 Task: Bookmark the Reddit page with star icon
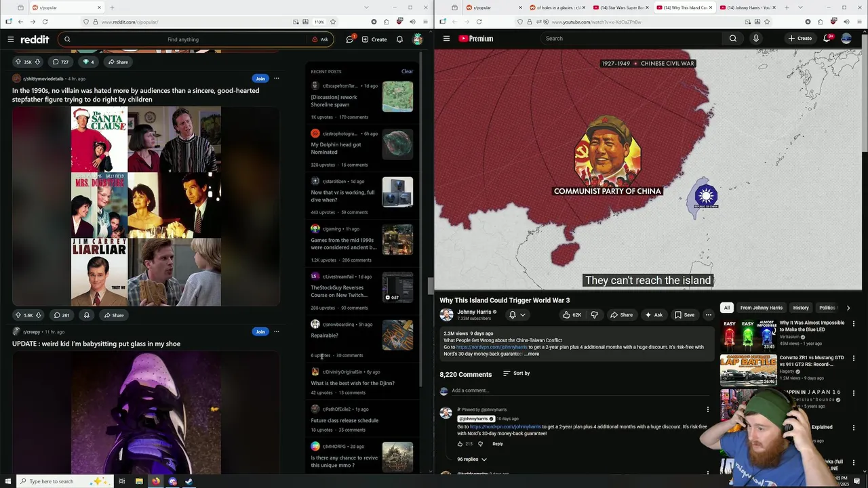coord(333,22)
